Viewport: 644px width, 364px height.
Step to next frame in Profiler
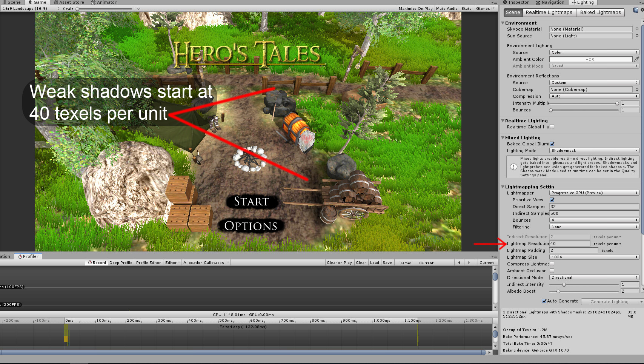[x=469, y=262]
